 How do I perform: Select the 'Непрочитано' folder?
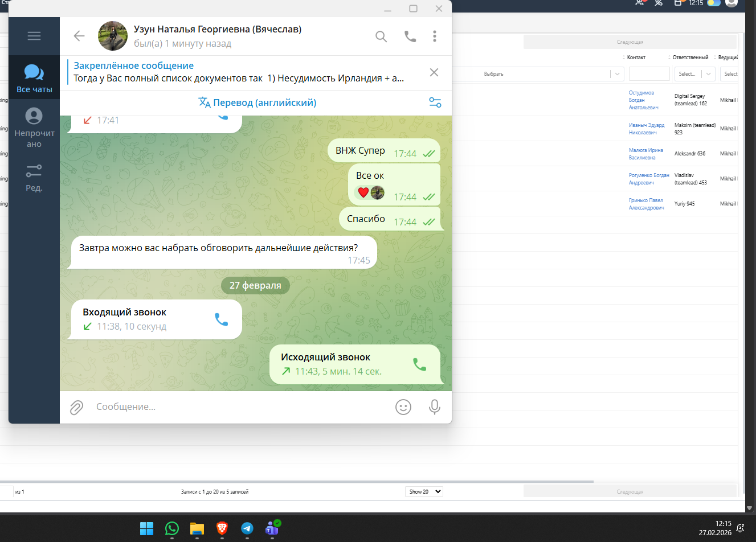tap(34, 128)
